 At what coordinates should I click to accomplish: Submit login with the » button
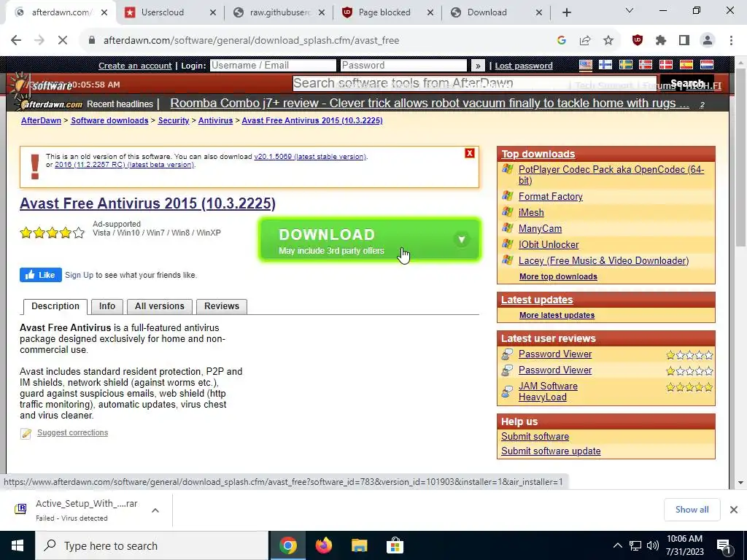478,66
